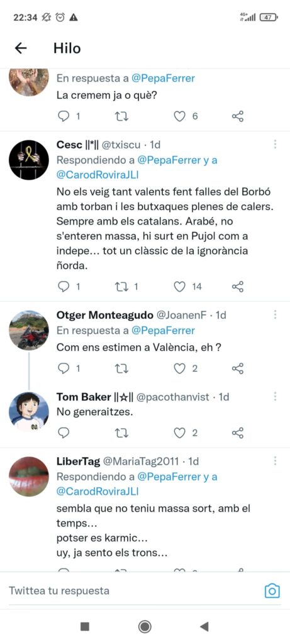290x644 pixels.
Task: Reply to Otger Monteagudo's tweet
Action: coord(64,369)
